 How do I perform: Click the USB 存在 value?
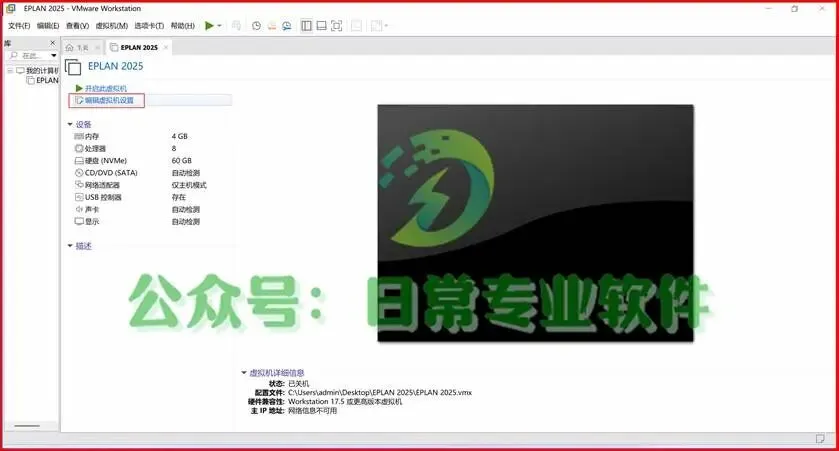click(x=178, y=197)
